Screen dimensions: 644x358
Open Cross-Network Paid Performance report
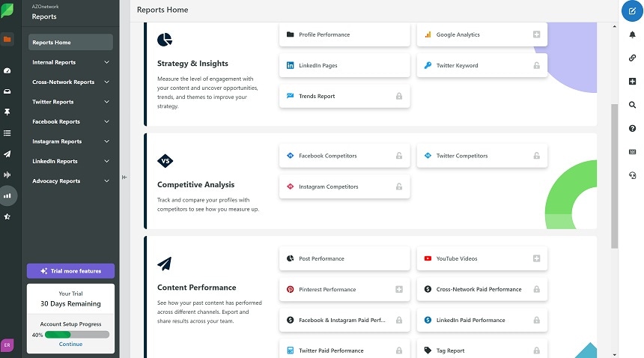point(482,289)
